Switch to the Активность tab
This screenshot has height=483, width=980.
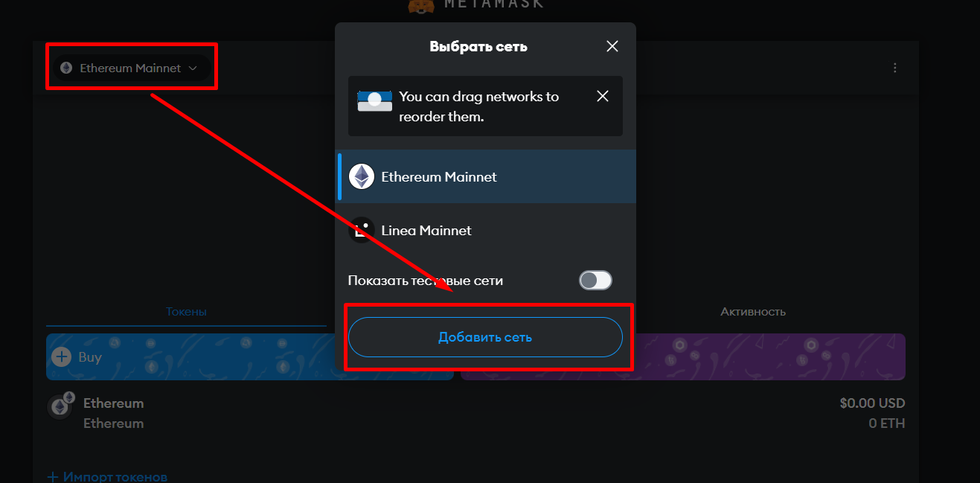click(x=752, y=312)
